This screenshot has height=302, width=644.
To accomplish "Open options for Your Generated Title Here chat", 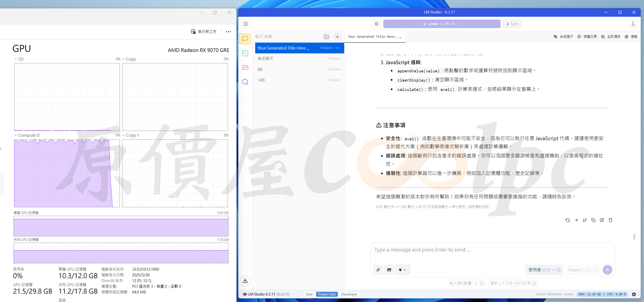I will (337, 48).
